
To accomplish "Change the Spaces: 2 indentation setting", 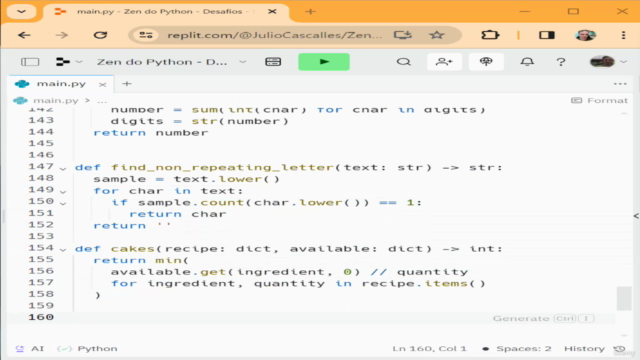I will 524,348.
